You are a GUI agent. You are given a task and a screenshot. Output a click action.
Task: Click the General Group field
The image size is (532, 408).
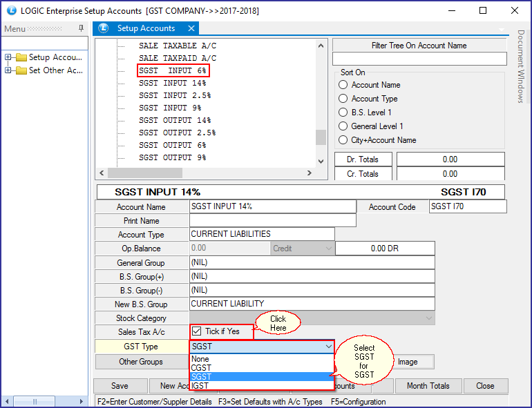[312, 262]
